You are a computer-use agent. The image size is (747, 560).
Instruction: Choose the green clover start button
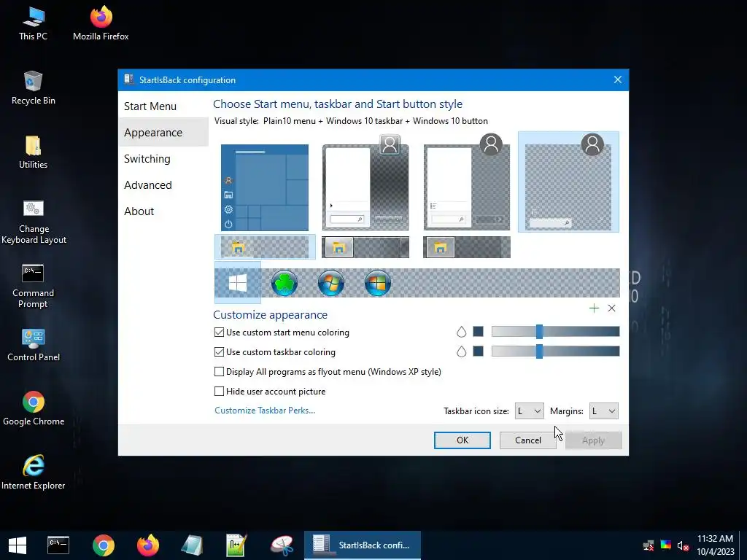(x=285, y=283)
